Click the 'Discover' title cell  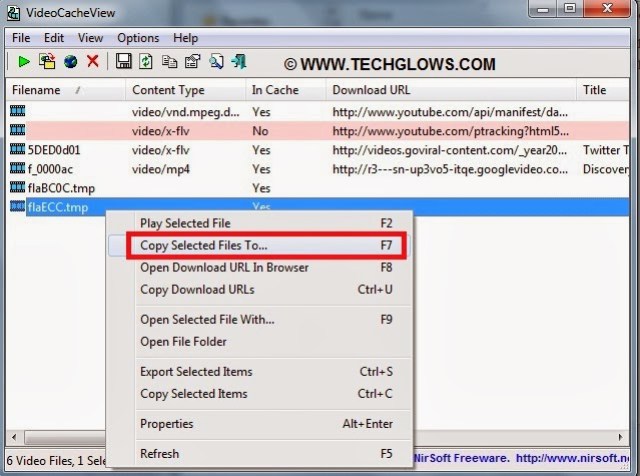pyautogui.click(x=606, y=169)
